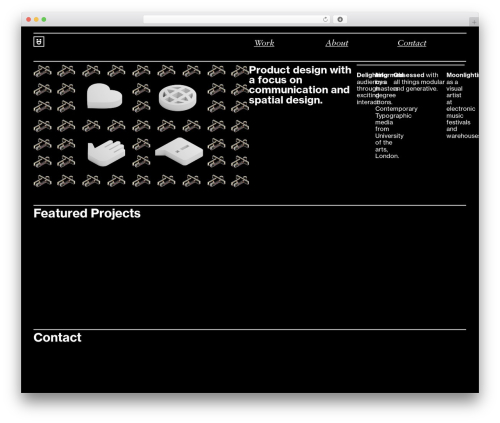Click the 'University of the arts, London' text
500x423 pixels.
(x=389, y=146)
